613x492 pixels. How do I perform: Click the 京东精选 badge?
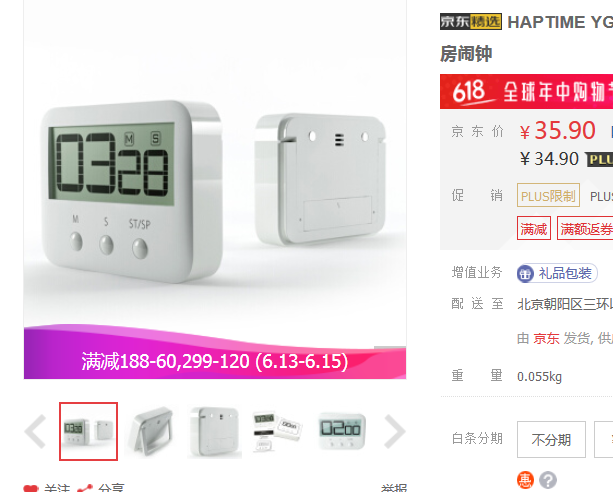(x=471, y=22)
